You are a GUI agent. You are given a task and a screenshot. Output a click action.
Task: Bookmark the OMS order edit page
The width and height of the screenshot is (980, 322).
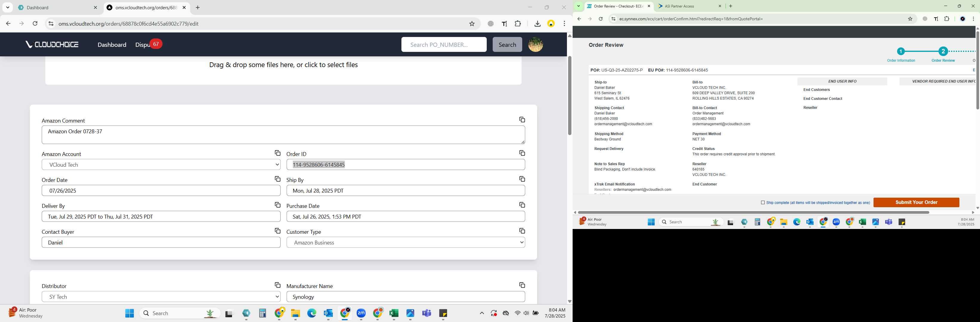point(472,24)
